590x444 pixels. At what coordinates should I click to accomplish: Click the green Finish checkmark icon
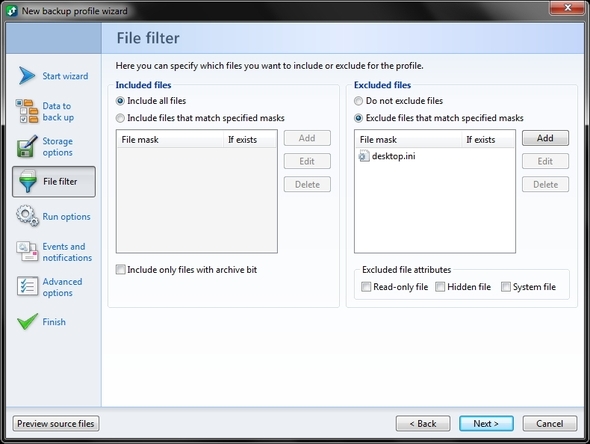(27, 321)
